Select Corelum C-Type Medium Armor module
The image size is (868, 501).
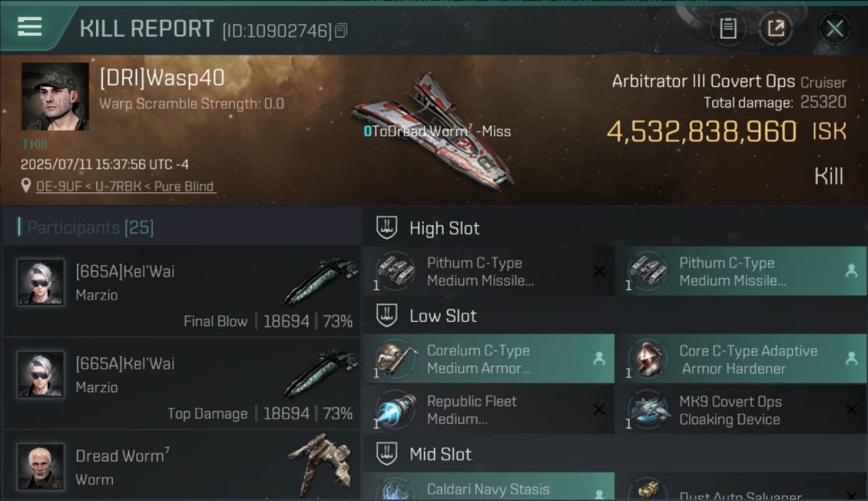pos(489,359)
